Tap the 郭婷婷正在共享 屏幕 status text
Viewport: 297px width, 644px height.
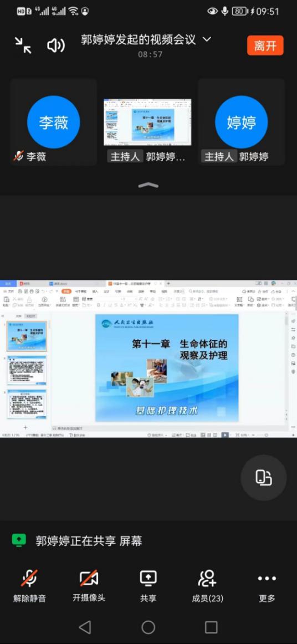point(89,540)
